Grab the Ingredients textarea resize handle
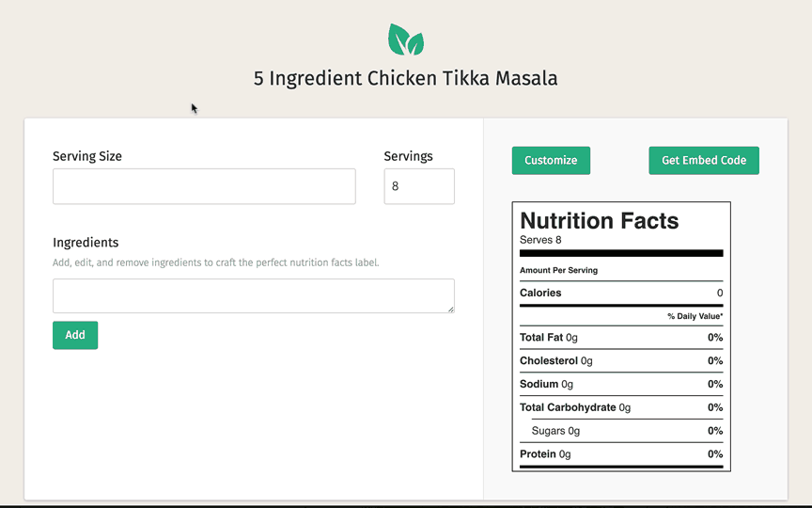The image size is (812, 508). 450,309
